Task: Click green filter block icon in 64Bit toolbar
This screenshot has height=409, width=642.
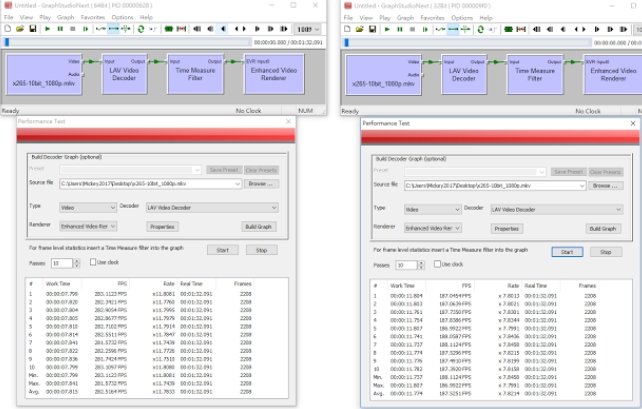Action: (x=168, y=29)
